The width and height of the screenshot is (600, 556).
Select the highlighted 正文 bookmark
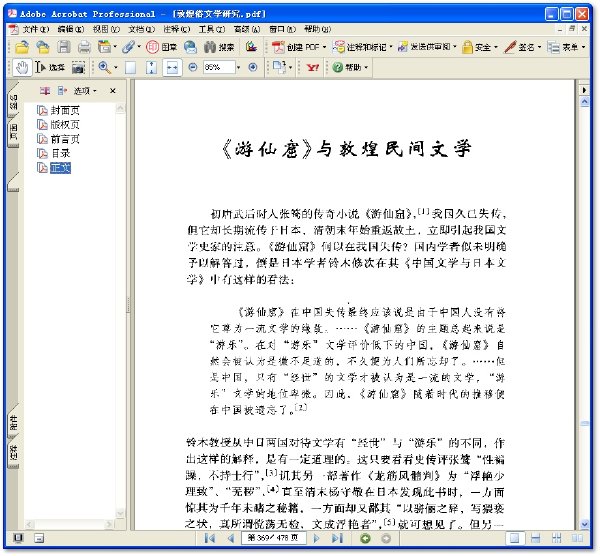pyautogui.click(x=60, y=168)
